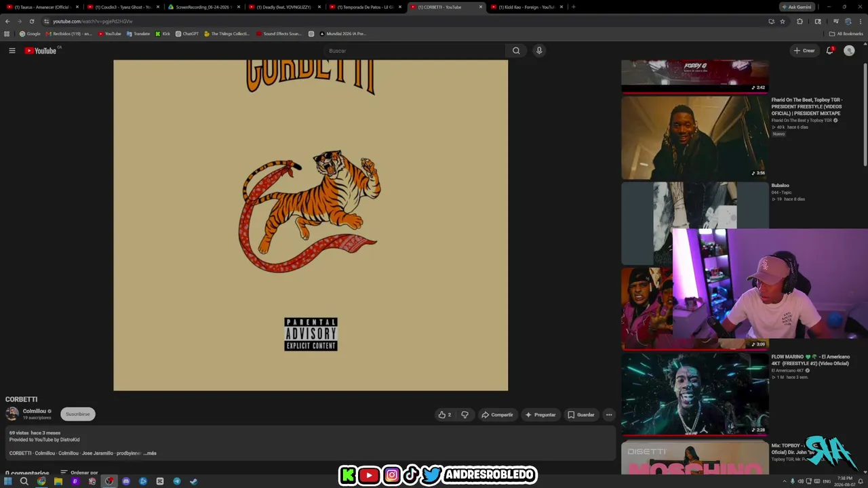
Task: Open the Chrome profile icon
Action: click(x=848, y=22)
